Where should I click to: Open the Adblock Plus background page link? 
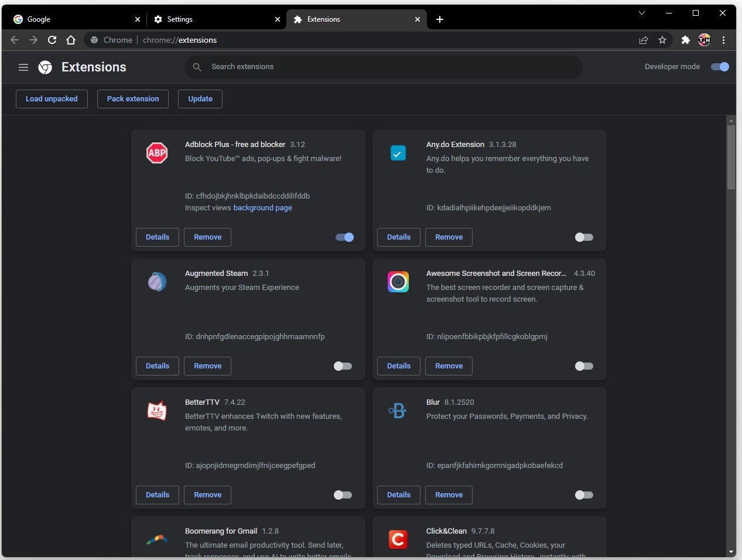[262, 208]
